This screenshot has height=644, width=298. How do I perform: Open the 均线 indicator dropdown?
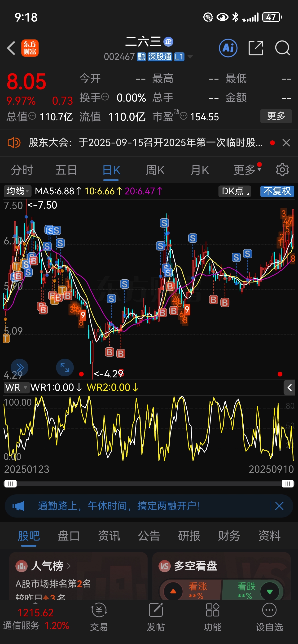[18, 191]
